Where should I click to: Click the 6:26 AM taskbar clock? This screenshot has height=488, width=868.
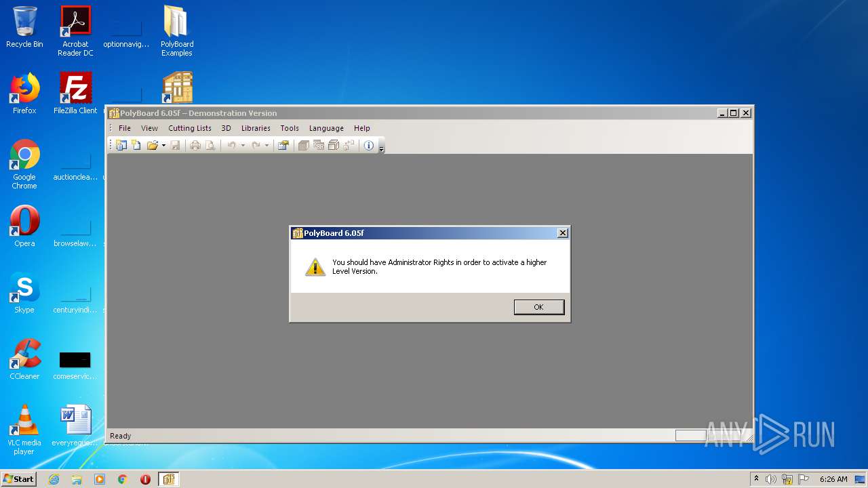click(x=833, y=479)
